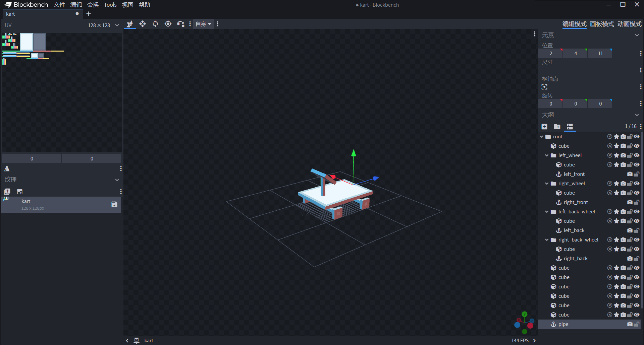This screenshot has width=644, height=345.
Task: Open the 自身 transform space dropdown
Action: pyautogui.click(x=203, y=24)
